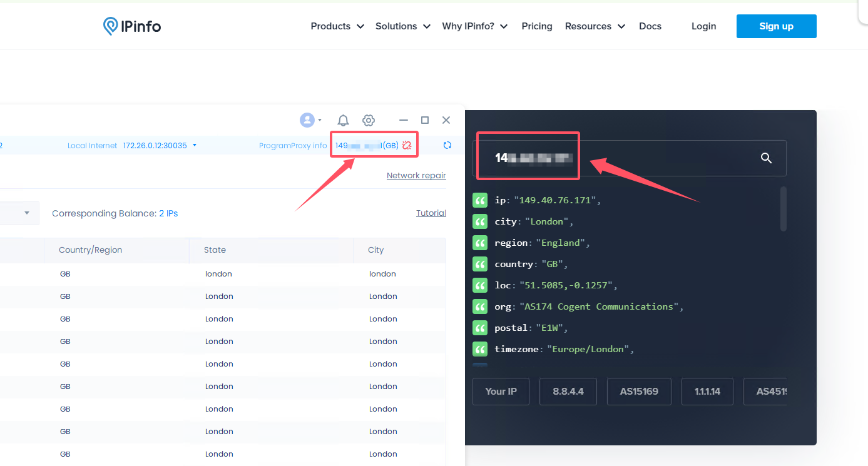Open the settings gear icon

[369, 120]
